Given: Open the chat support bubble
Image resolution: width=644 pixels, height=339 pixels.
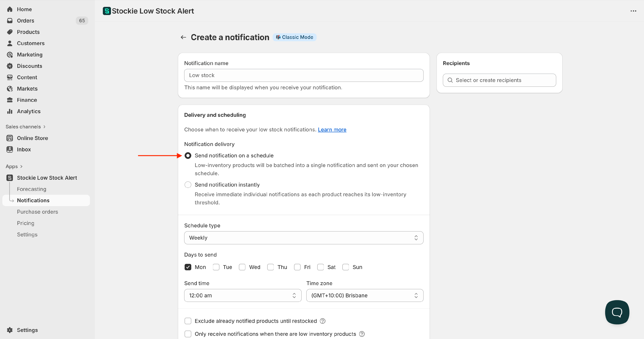Looking at the screenshot, I should [617, 312].
